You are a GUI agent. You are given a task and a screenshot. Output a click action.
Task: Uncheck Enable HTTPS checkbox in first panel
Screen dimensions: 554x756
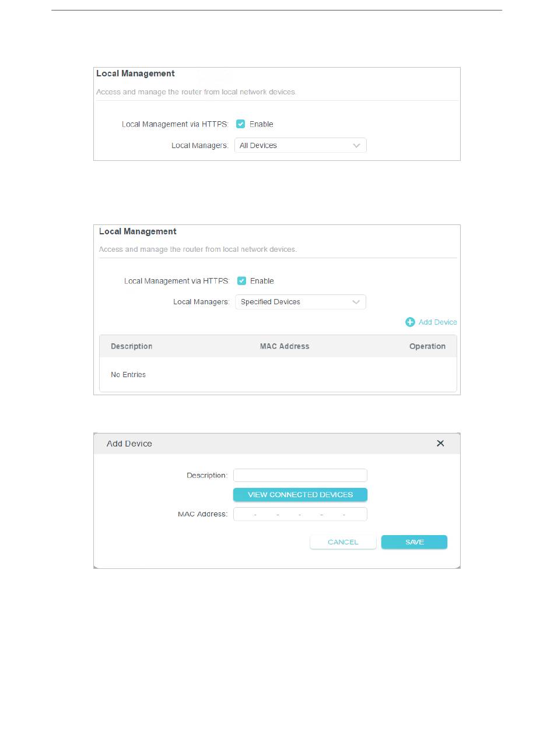click(240, 124)
